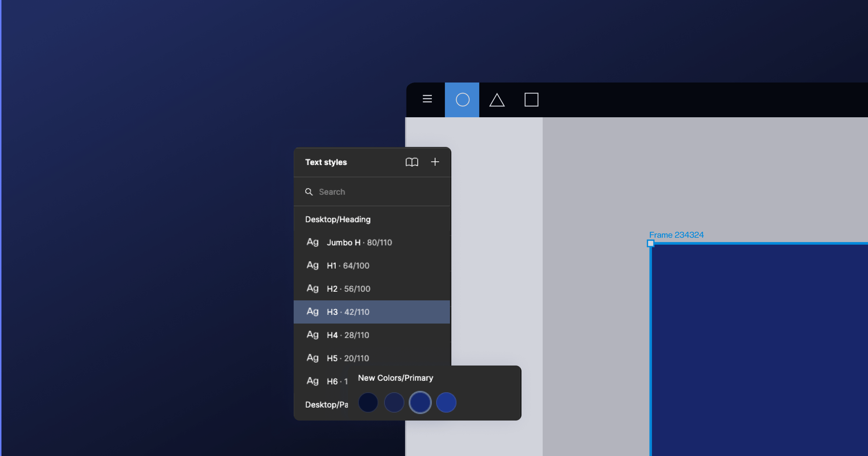The width and height of the screenshot is (868, 456).
Task: Add a new text style
Action: click(435, 162)
